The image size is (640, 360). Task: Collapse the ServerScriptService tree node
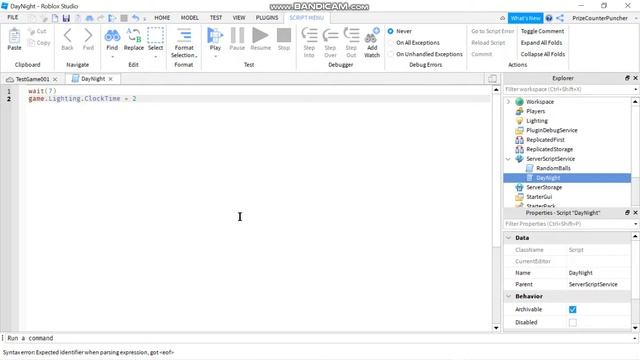(509, 159)
